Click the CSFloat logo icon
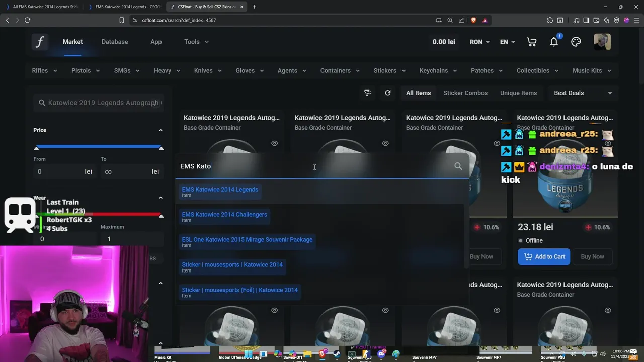 [x=39, y=42]
